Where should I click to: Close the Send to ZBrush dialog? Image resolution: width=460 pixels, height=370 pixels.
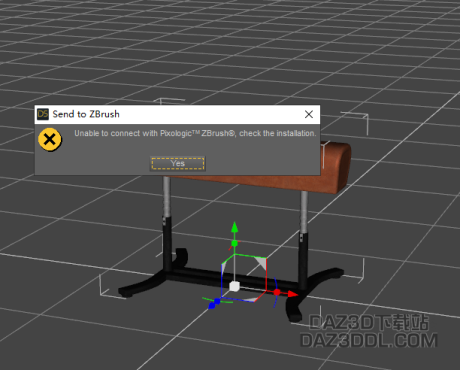click(309, 114)
